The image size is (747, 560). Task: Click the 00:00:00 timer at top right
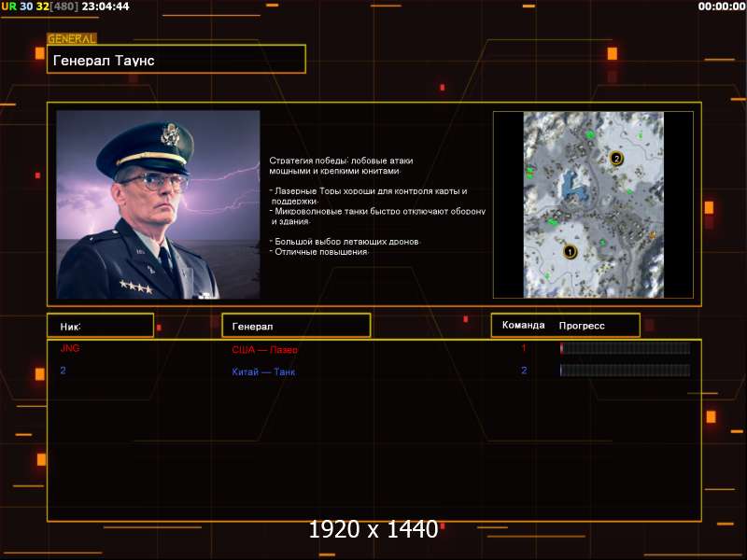tap(721, 7)
